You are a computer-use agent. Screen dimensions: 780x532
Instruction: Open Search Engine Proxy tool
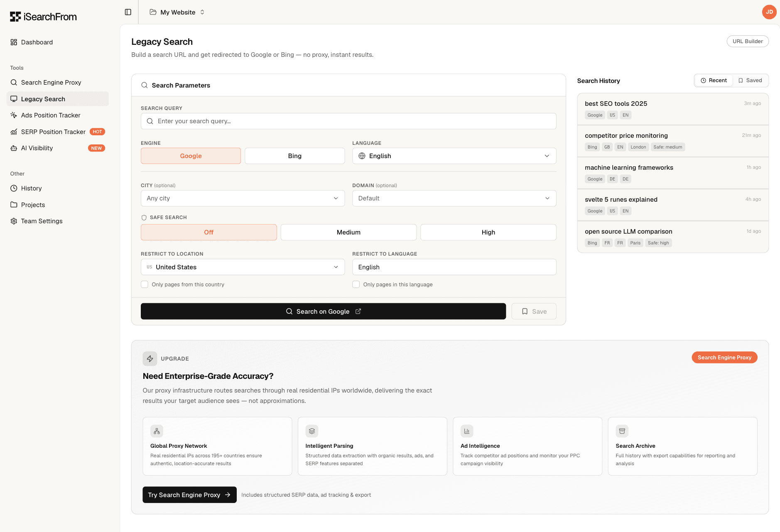pyautogui.click(x=58, y=83)
